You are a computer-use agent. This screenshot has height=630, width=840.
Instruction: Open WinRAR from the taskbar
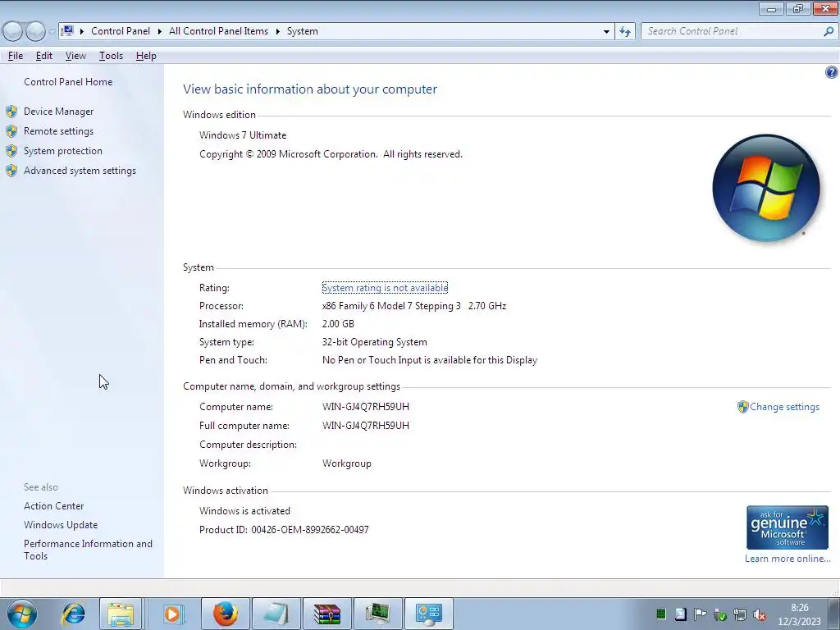(x=327, y=614)
